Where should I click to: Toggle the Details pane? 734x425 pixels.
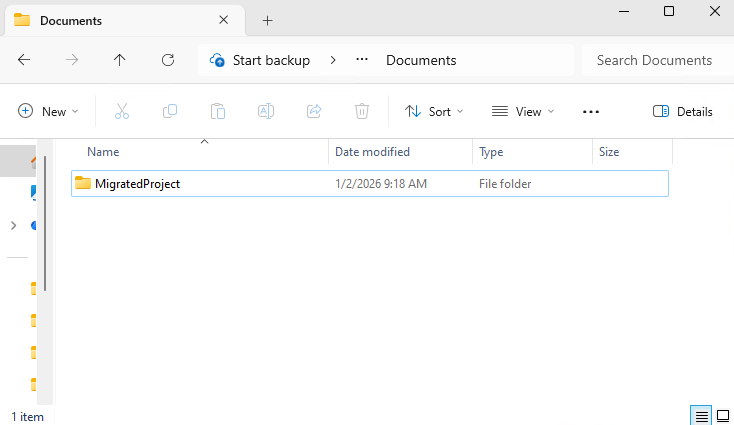click(x=683, y=111)
